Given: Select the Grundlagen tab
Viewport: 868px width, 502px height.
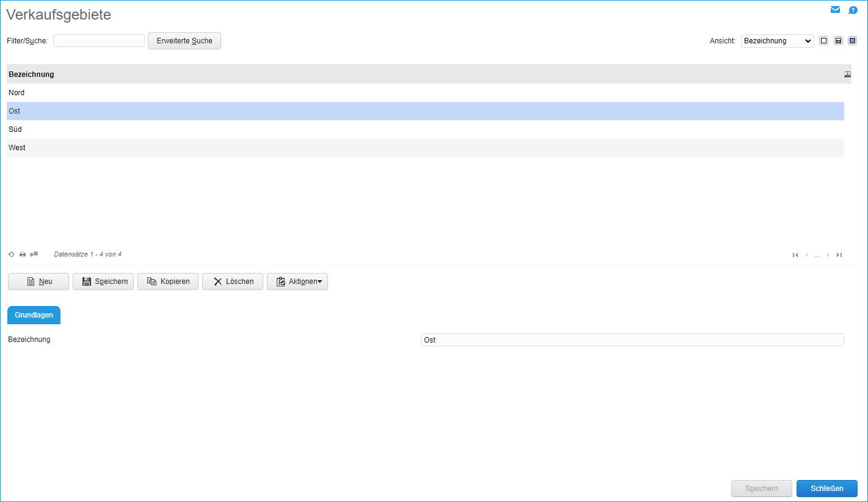Looking at the screenshot, I should pyautogui.click(x=34, y=315).
